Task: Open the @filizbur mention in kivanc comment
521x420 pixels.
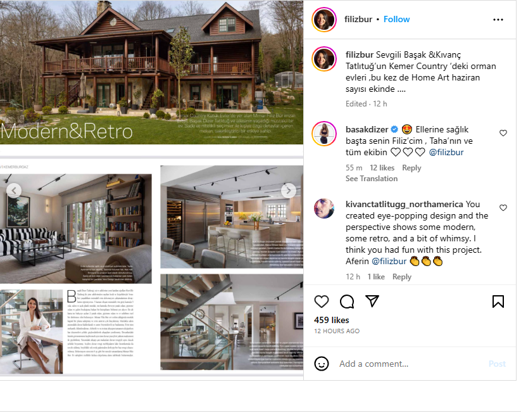Action: (389, 261)
